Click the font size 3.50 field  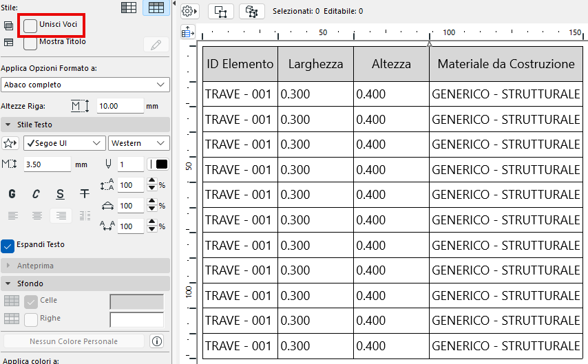point(48,164)
